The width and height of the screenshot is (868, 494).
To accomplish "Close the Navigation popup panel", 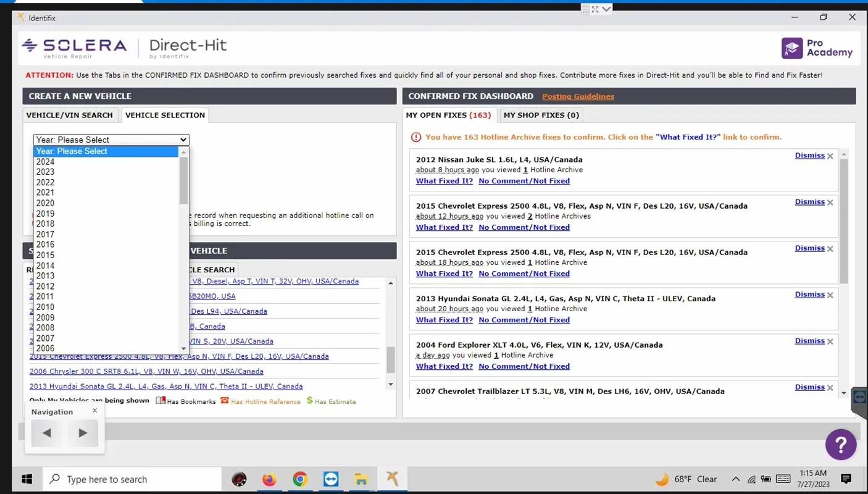I will (x=94, y=411).
